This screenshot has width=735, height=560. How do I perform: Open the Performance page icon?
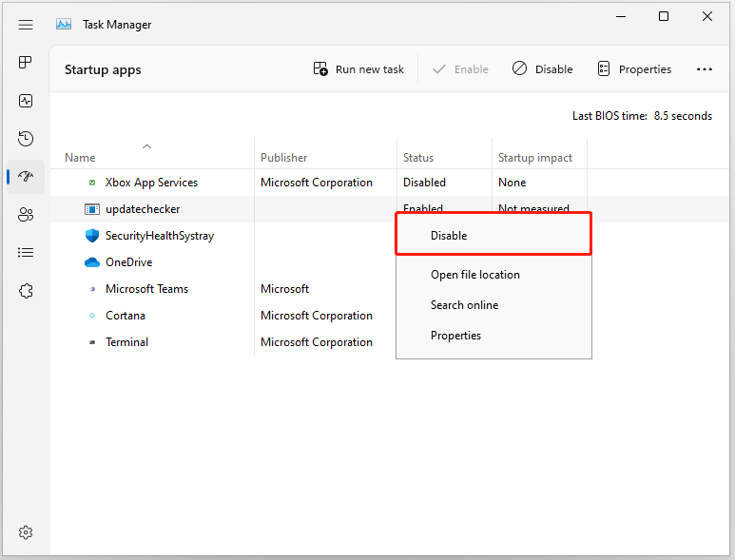tap(26, 101)
